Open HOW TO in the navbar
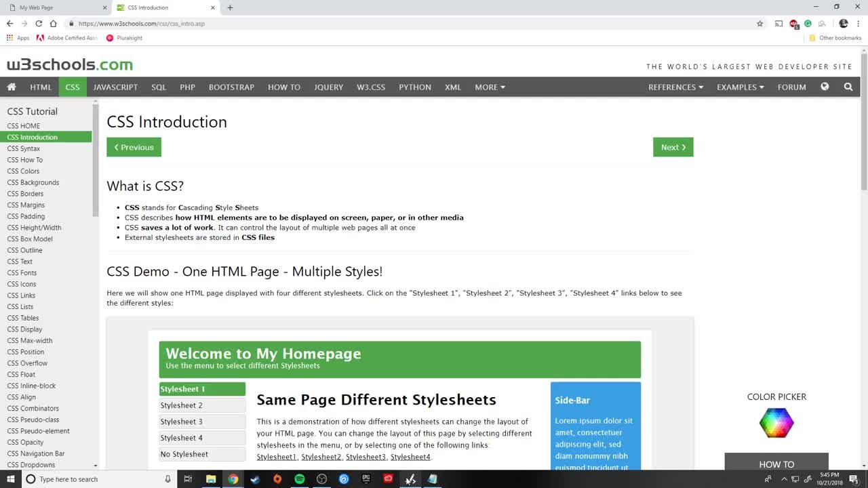The image size is (868, 488). tap(284, 87)
